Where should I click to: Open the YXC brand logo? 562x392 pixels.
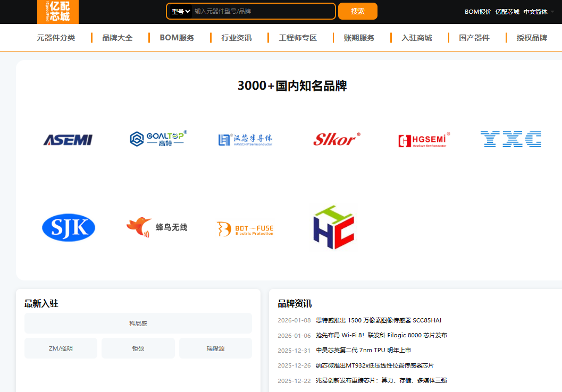pyautogui.click(x=511, y=139)
